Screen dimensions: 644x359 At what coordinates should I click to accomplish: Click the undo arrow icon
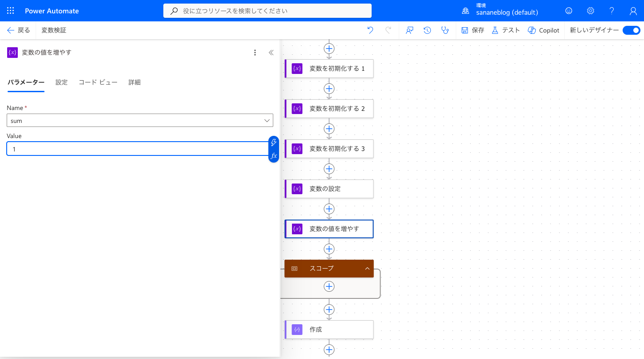pyautogui.click(x=370, y=30)
